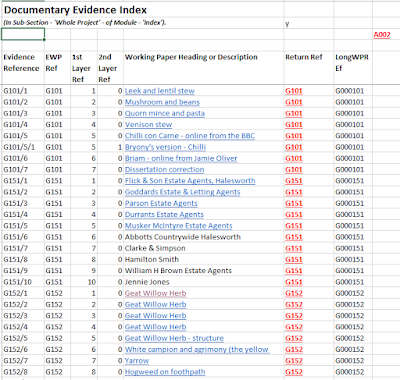Select cell 'G101/5/1' in Evidence Reference
This screenshot has width=400, height=380.
click(x=23, y=147)
